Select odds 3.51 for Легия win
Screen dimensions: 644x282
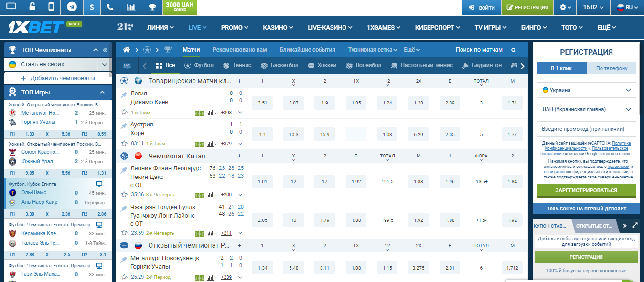[x=262, y=103]
